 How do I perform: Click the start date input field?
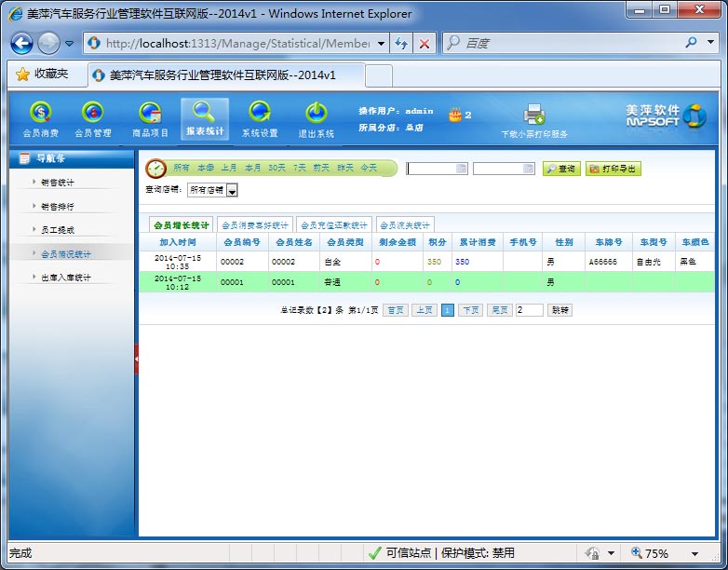click(431, 169)
